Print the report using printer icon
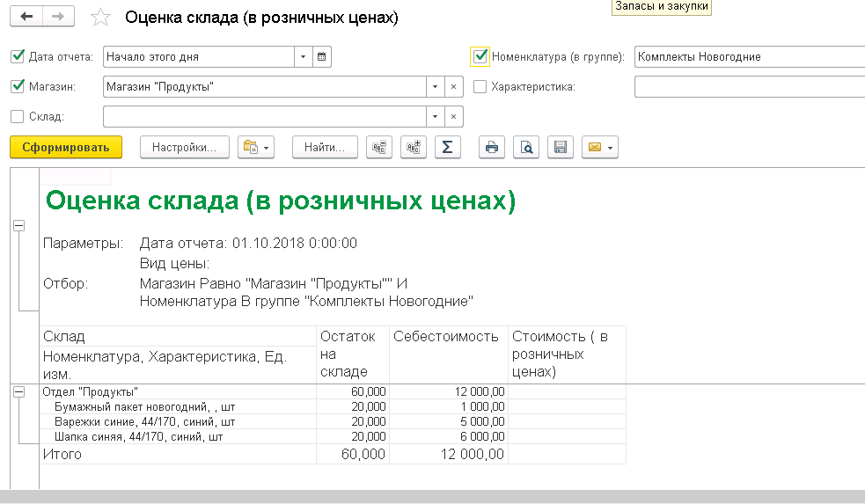 tap(492, 148)
